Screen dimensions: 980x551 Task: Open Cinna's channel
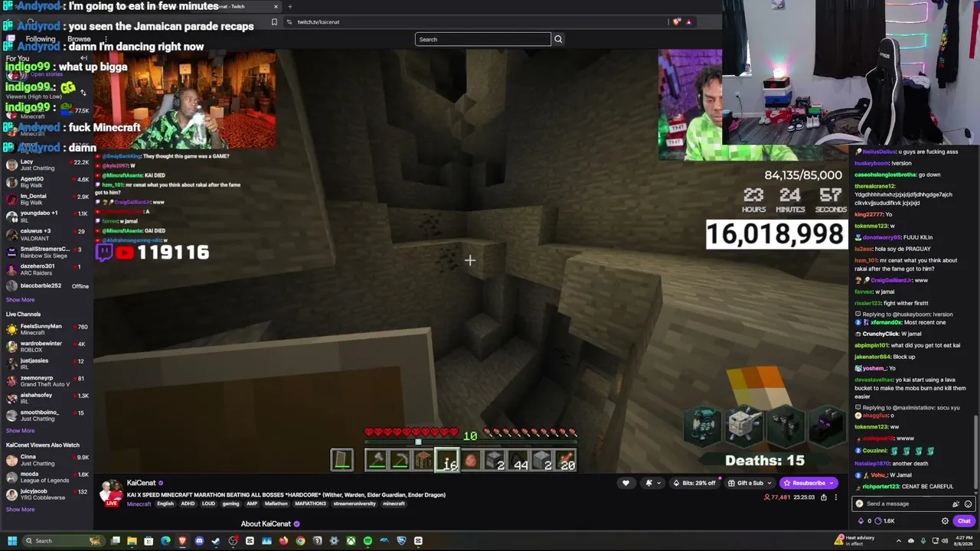(x=46, y=460)
